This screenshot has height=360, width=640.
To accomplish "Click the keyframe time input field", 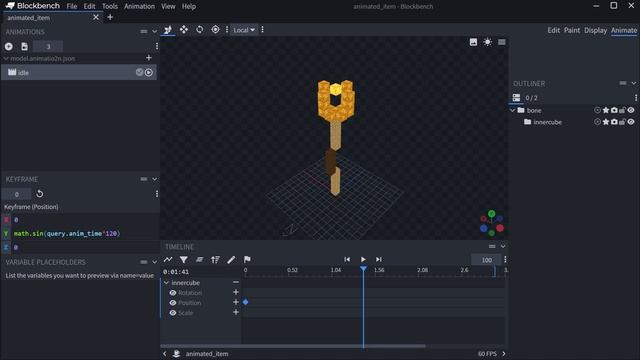I will coord(16,194).
